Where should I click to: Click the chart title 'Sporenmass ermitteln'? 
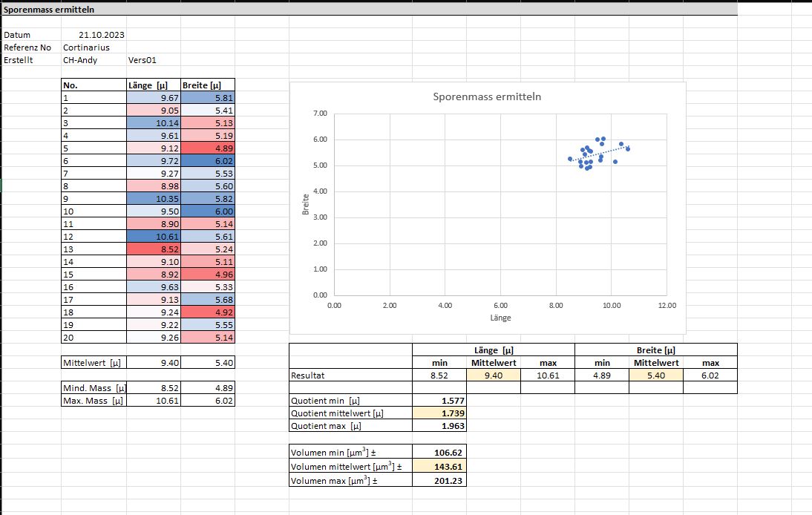[487, 97]
